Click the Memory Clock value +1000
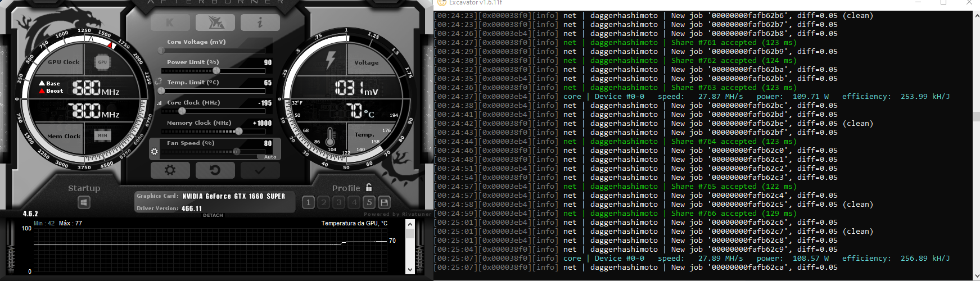The image size is (980, 281). [x=262, y=123]
